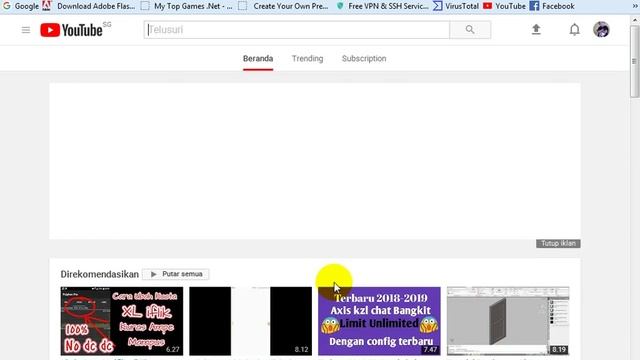Close the ad with Tutup iklan

click(558, 243)
